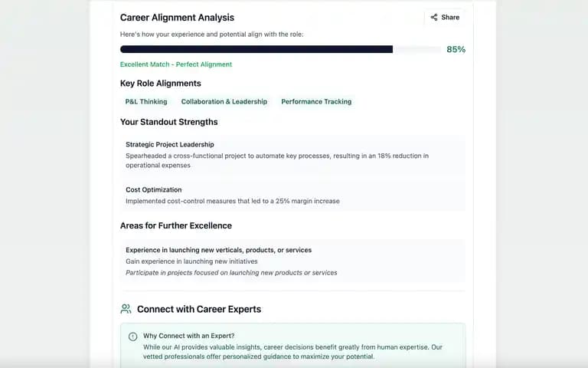
Task: Click the Your Standout Strengths heading
Action: point(168,122)
